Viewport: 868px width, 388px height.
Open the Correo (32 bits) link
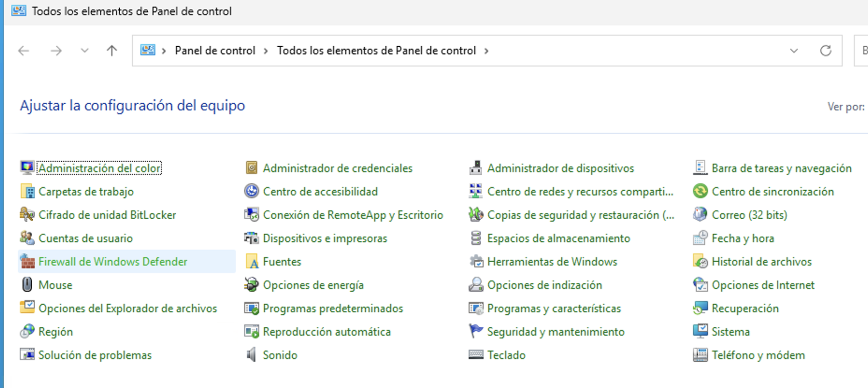[750, 215]
